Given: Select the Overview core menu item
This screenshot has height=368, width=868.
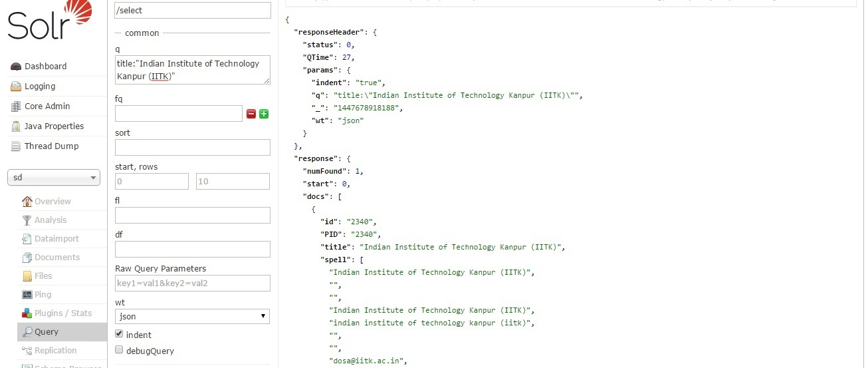Looking at the screenshot, I should tap(53, 202).
